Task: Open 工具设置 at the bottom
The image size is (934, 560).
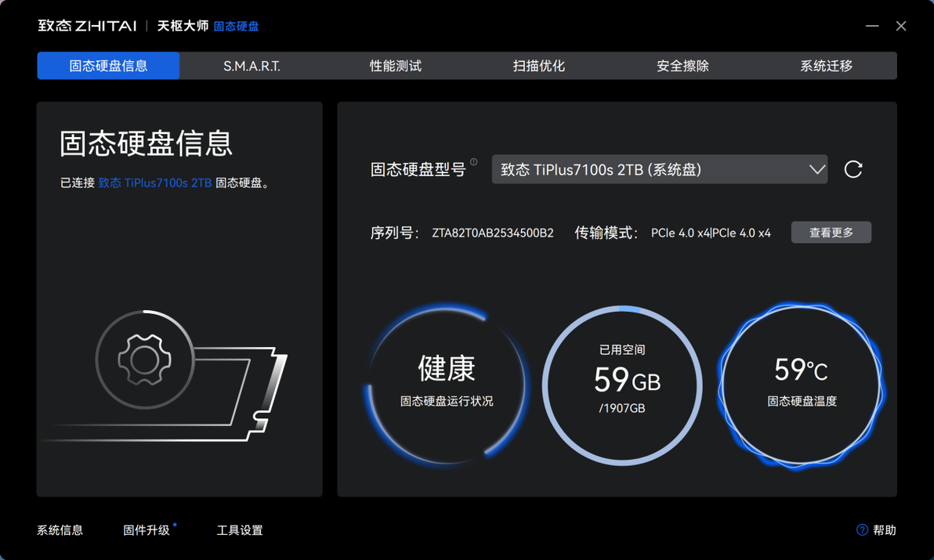Action: (240, 530)
